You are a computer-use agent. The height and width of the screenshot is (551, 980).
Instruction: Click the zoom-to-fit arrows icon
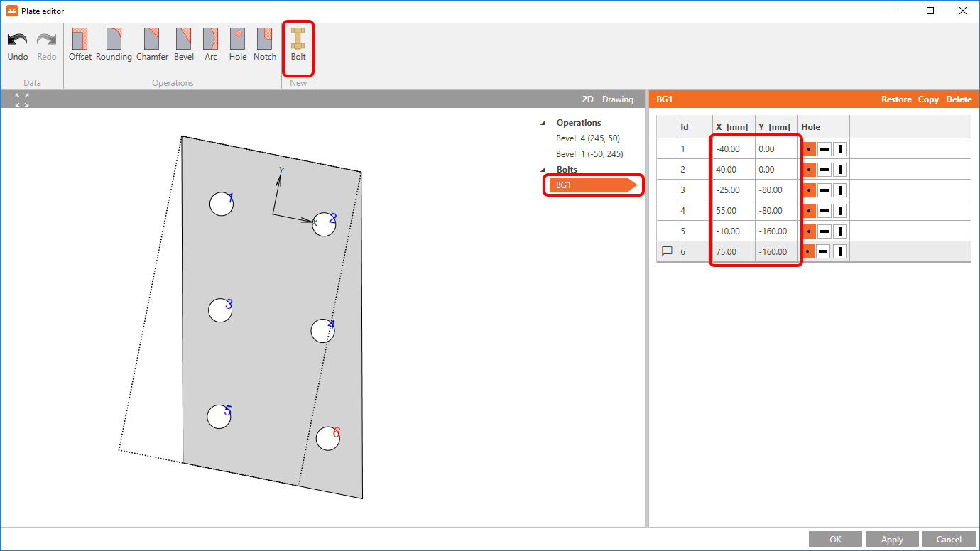pyautogui.click(x=22, y=99)
